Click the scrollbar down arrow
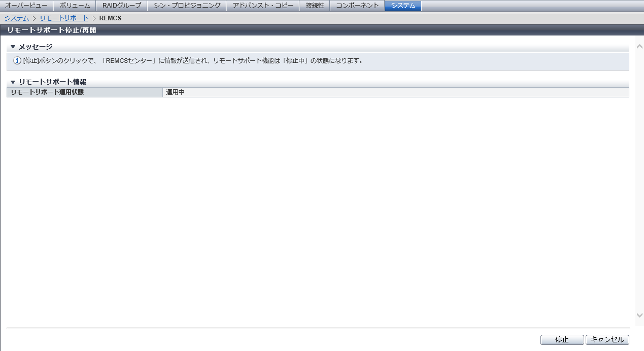 click(x=639, y=315)
